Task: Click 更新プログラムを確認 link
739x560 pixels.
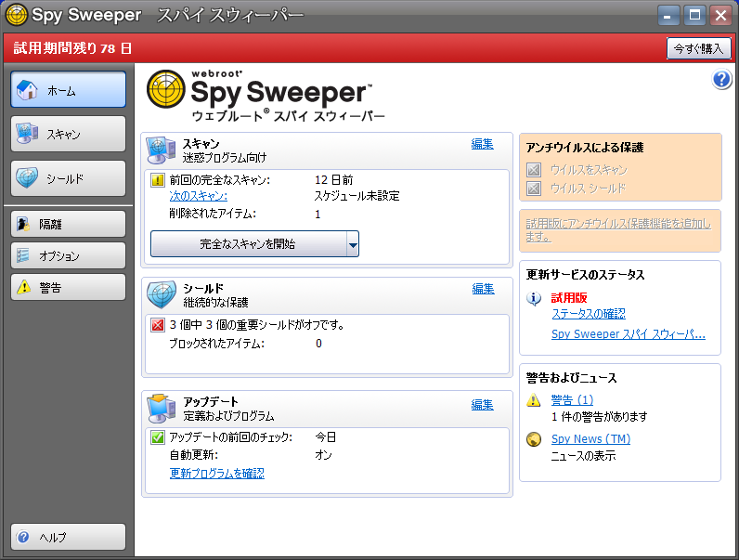Action: click(x=217, y=473)
